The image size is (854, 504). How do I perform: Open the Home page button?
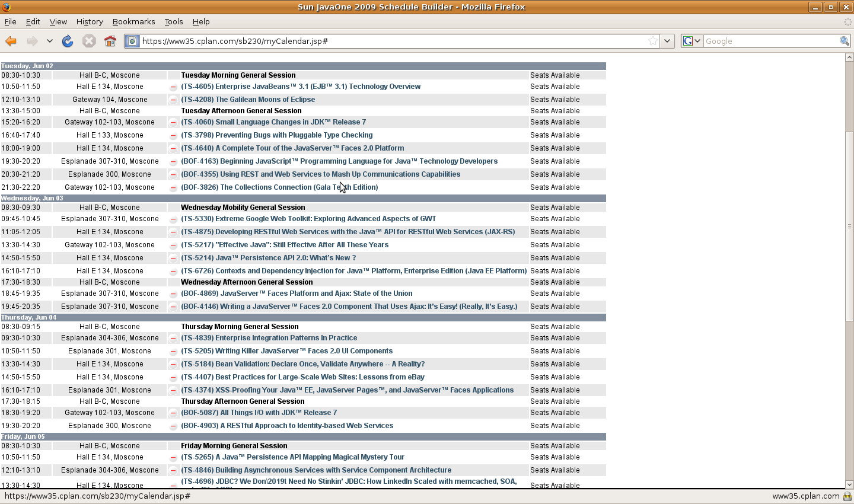click(x=110, y=41)
